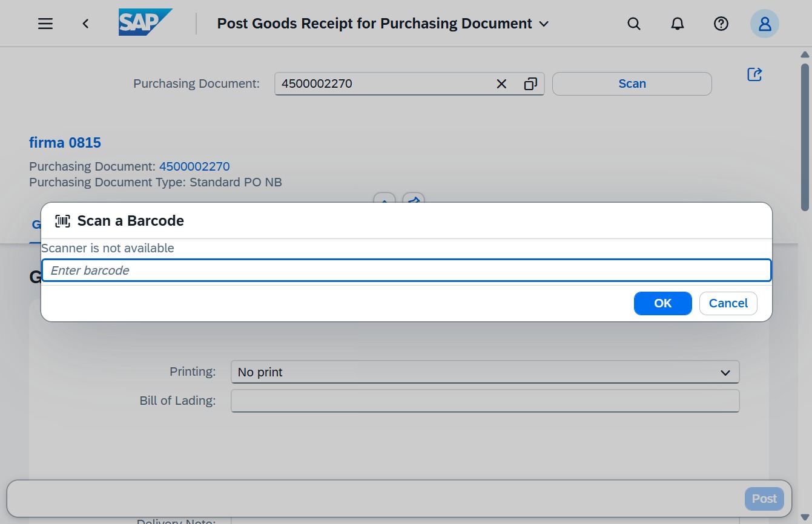
Task: Open the user profile avatar
Action: [x=765, y=24]
